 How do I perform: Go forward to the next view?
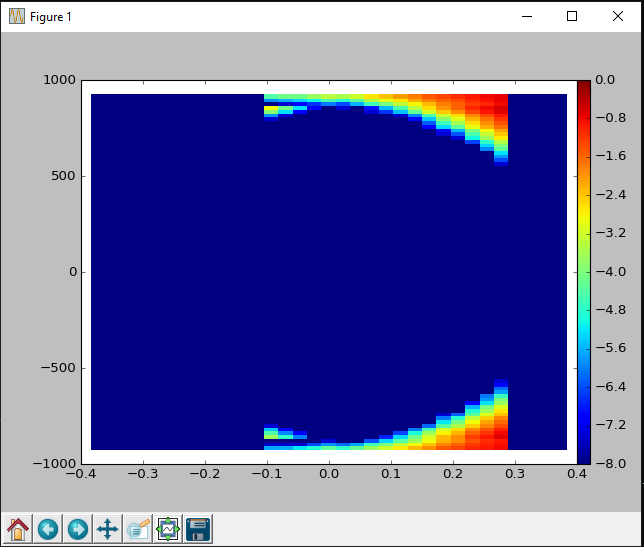point(78,529)
